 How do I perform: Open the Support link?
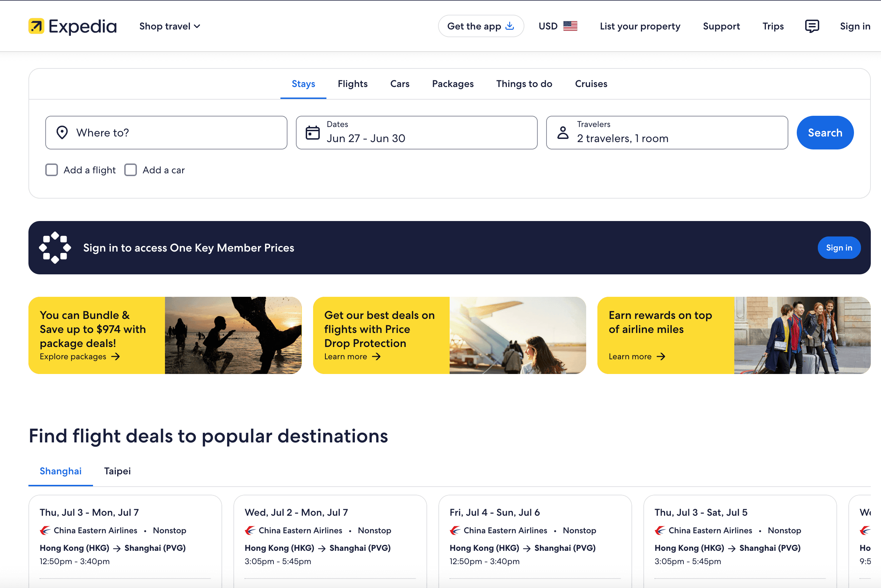click(721, 26)
